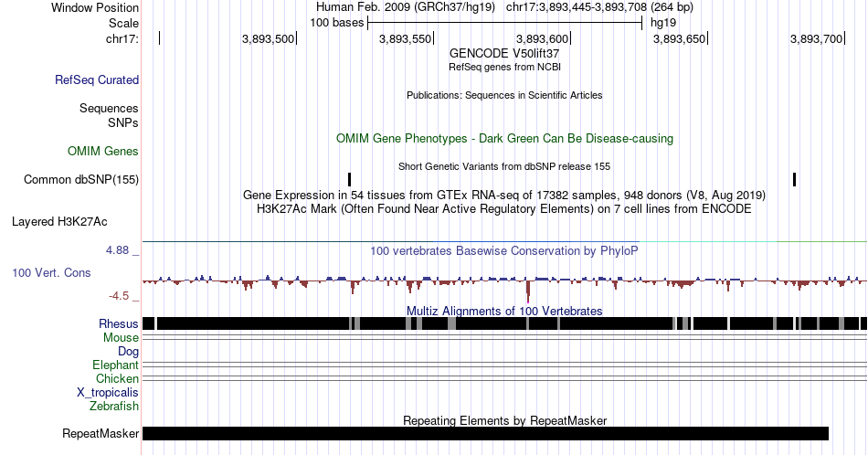Click the -4.5 conservation axis value
The width and height of the screenshot is (868, 455).
pyautogui.click(x=119, y=296)
